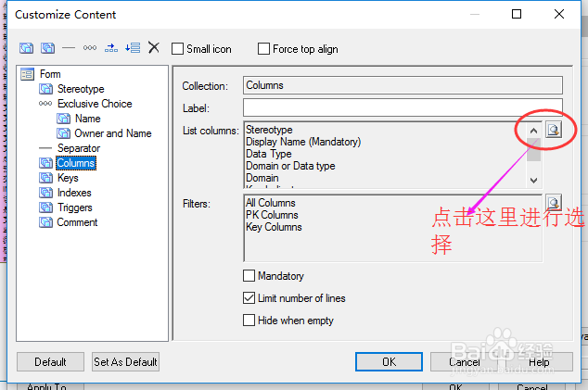This screenshot has height=390, width=588.
Task: Select Display Name (Mandatory) list entry
Action: 303,142
